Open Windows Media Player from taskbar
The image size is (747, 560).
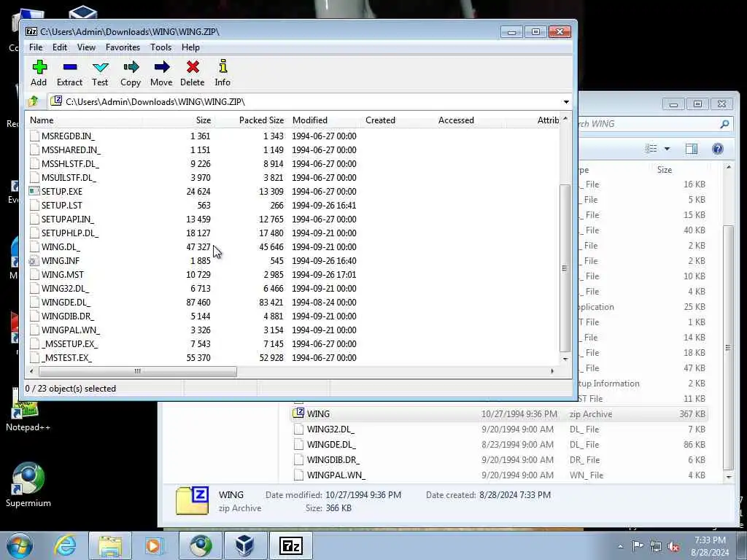(x=154, y=545)
